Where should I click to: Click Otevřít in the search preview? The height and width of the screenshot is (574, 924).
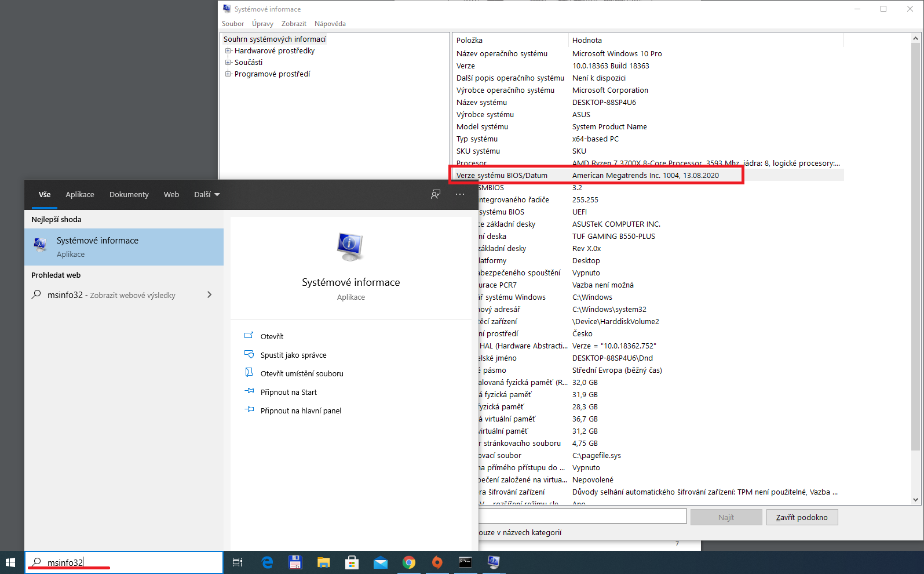click(272, 336)
